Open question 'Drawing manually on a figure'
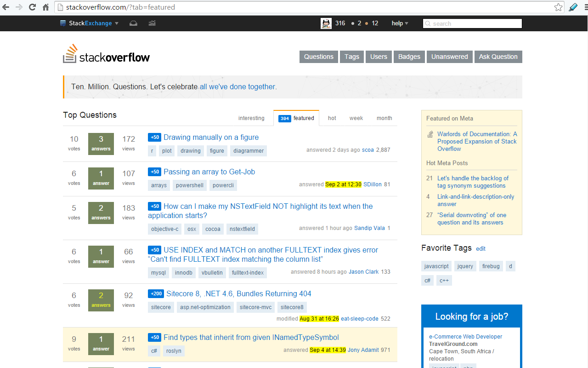The width and height of the screenshot is (588, 368). coord(211,137)
